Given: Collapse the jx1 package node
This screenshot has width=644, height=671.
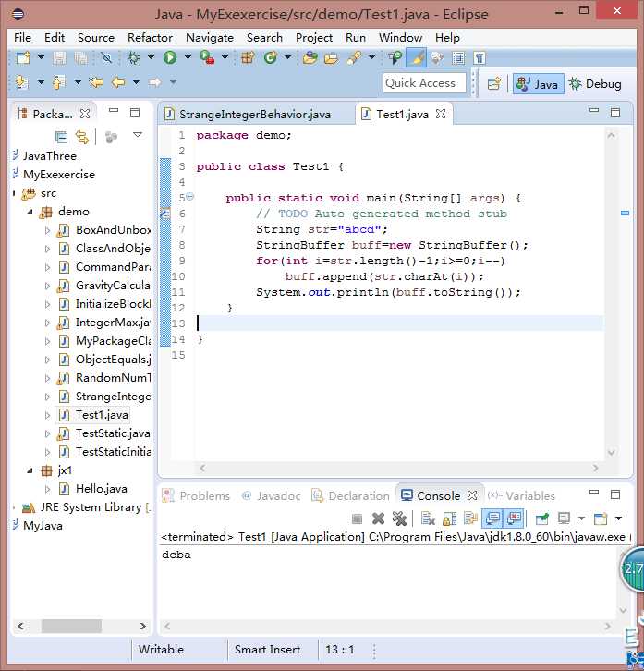Looking at the screenshot, I should click(x=30, y=470).
